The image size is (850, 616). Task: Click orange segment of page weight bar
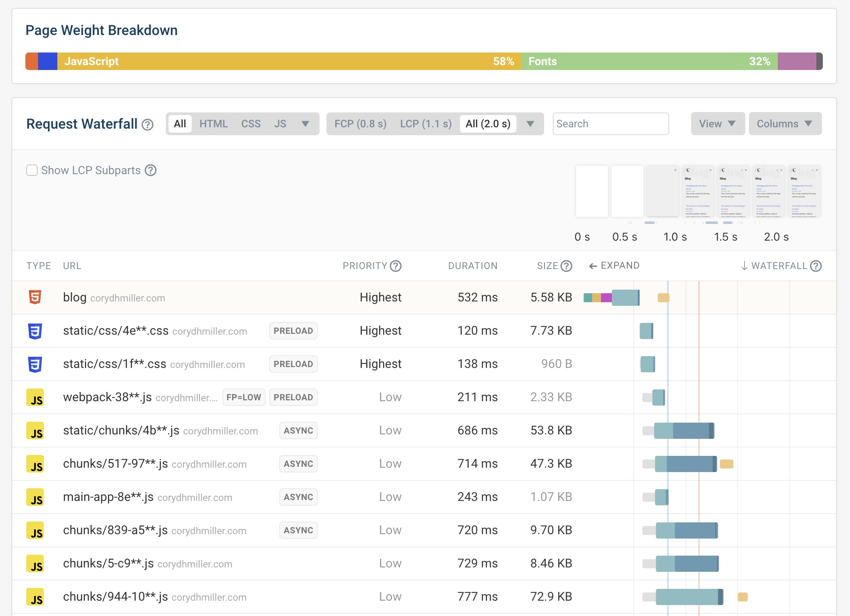tap(32, 61)
